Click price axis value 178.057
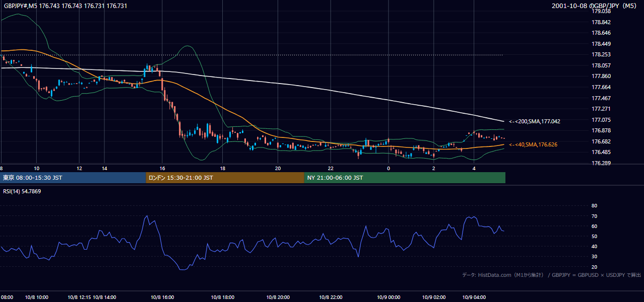Viewport: 644px width, 302px height. (x=601, y=65)
